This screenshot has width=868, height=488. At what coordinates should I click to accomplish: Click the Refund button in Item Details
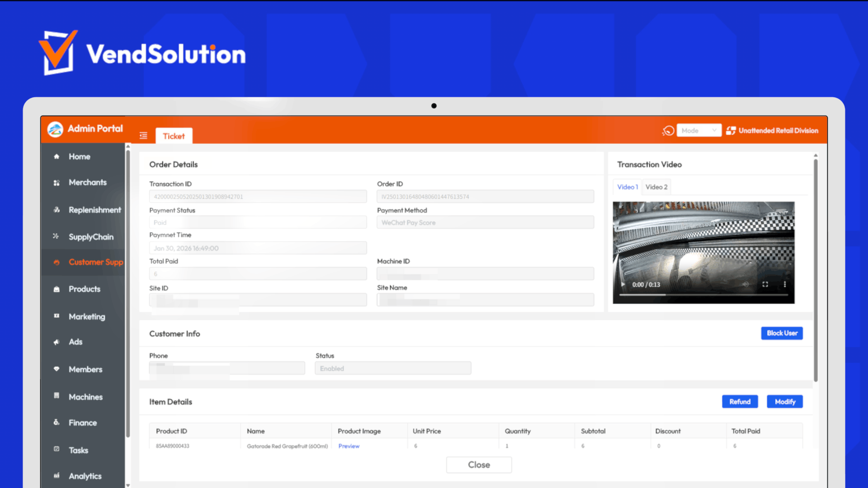740,401
